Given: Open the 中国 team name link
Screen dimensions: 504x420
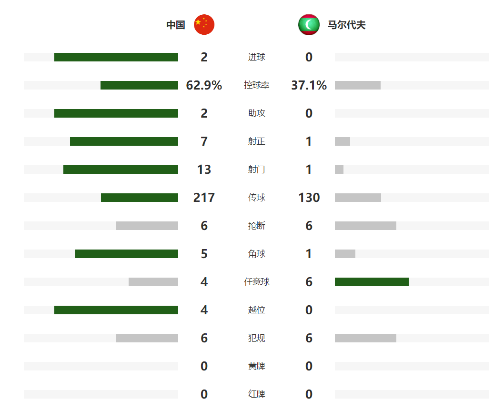Looking at the screenshot, I should coord(175,25).
